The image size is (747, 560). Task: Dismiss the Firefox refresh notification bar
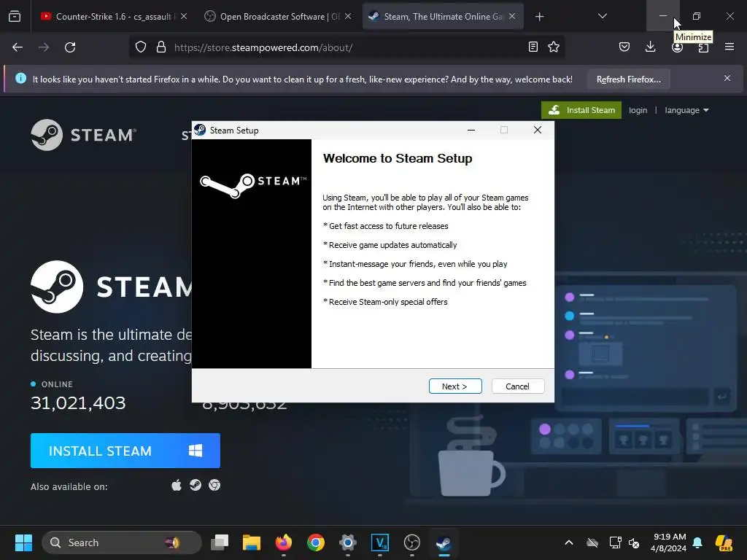coord(727,78)
